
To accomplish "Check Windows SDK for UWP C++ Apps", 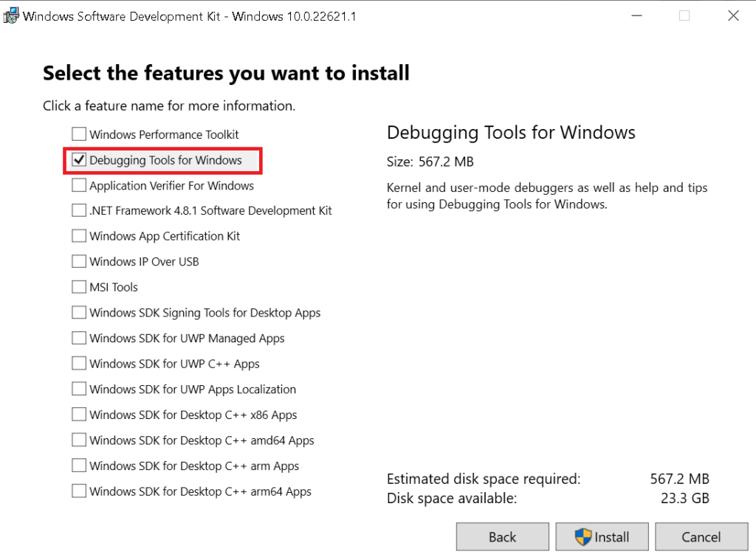I will point(79,363).
